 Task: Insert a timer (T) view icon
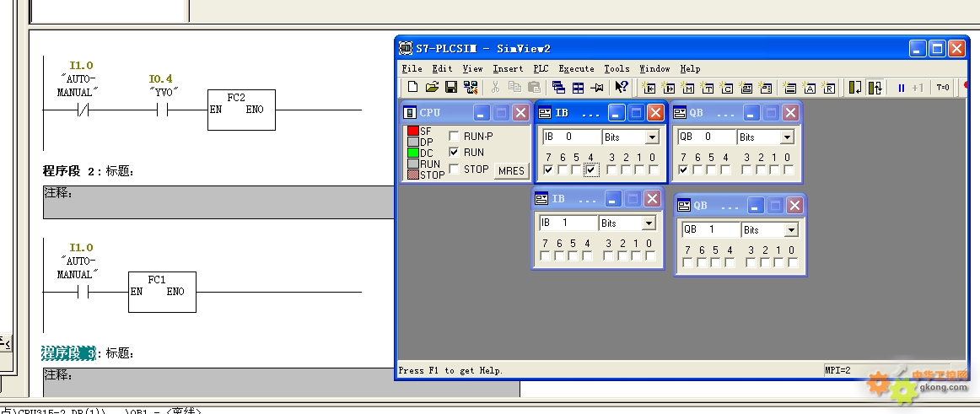pos(708,88)
